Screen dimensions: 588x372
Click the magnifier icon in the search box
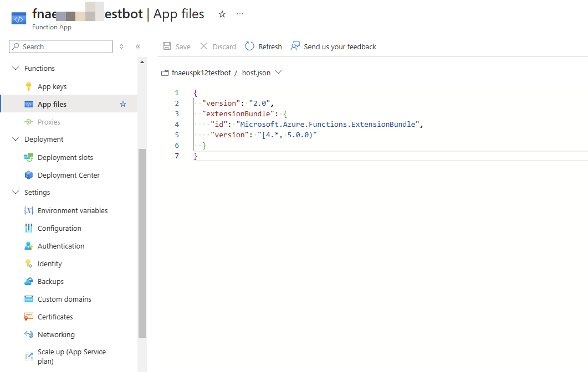[x=16, y=46]
